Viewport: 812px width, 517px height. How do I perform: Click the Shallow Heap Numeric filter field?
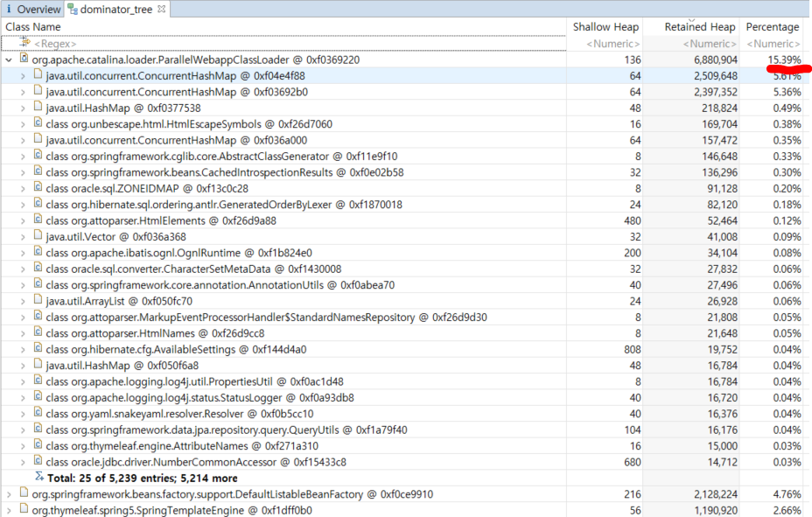[612, 44]
